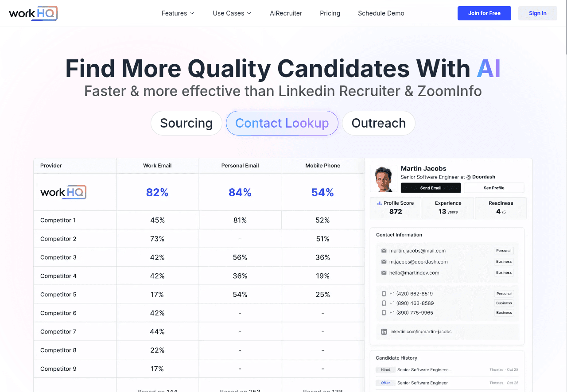Click the envelope icon beside martin.jacobs@mail.com
This screenshot has width=567, height=392.
point(384,251)
